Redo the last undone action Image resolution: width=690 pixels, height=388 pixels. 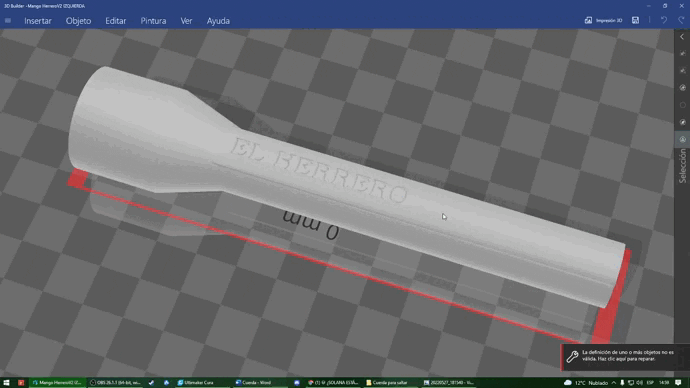point(681,20)
